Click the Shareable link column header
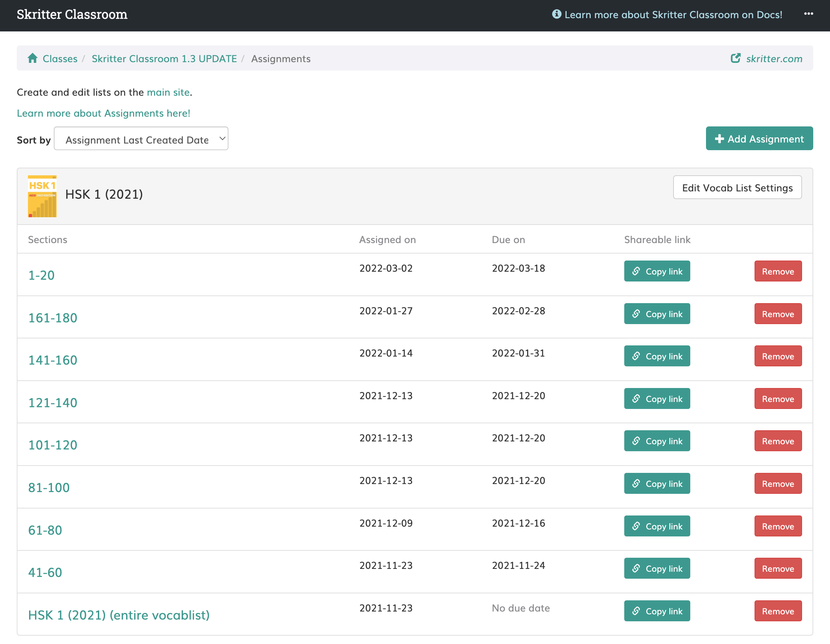This screenshot has height=644, width=830. coord(657,239)
